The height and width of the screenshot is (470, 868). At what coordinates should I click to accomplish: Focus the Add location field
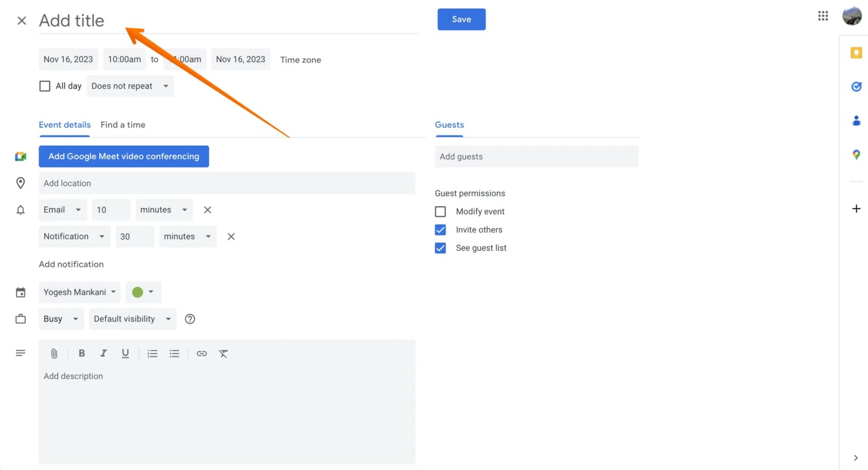click(x=227, y=183)
